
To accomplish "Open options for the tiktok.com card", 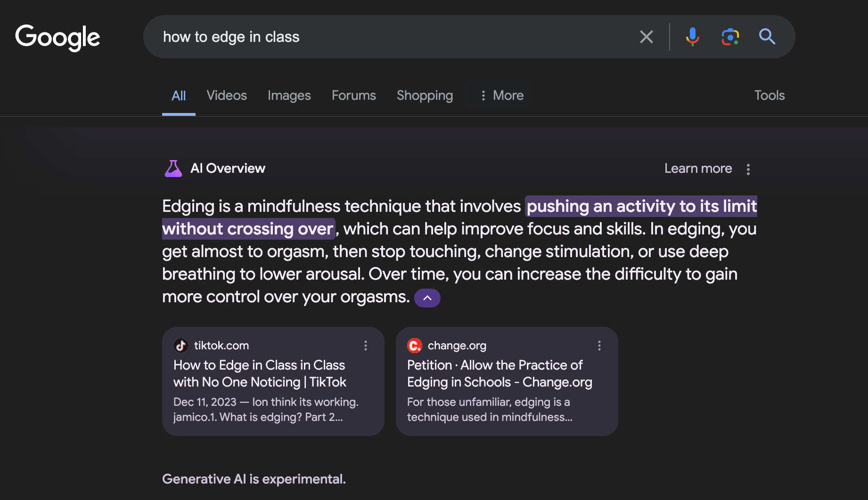I will 365,346.
